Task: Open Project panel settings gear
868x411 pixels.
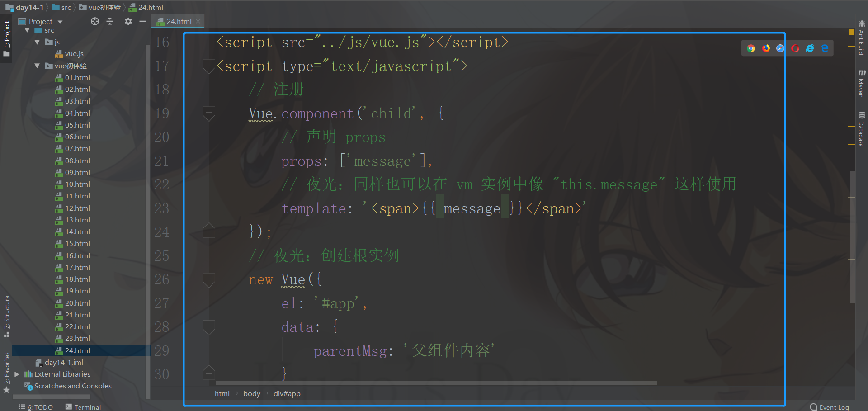Action: (128, 21)
